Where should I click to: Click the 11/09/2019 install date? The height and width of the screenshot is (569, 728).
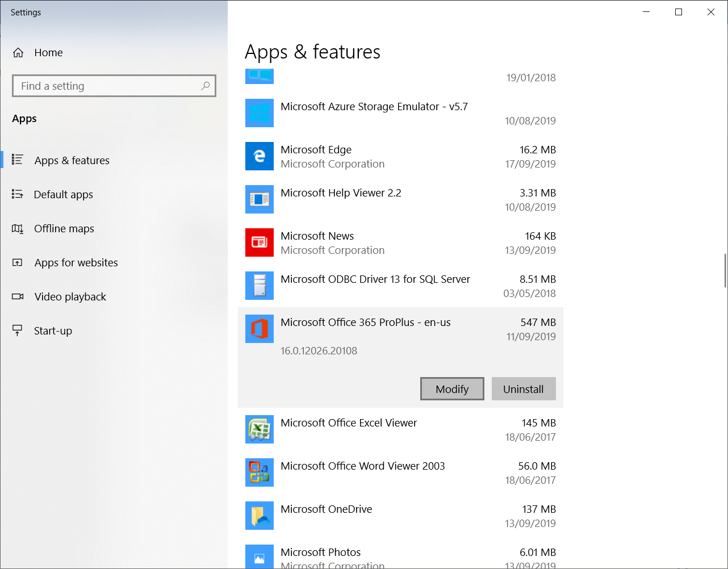[x=531, y=336]
